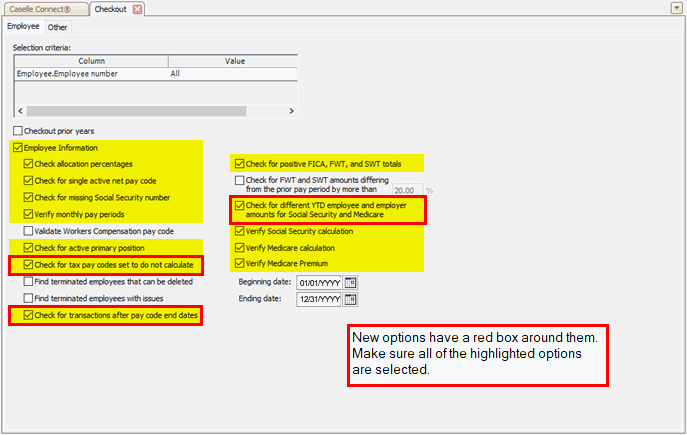Switch to the Caselle Connect tab
The height and width of the screenshot is (435, 687).
(44, 9)
